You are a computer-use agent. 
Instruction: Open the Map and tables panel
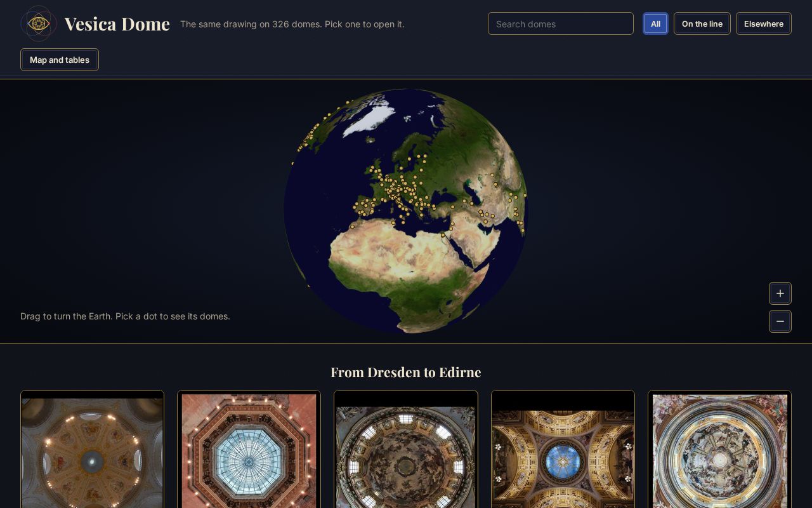60,60
